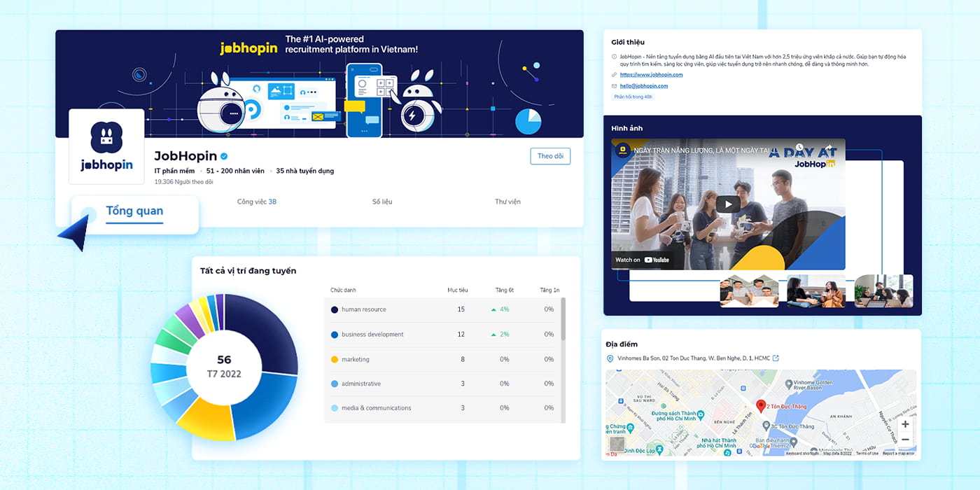The image size is (980, 490).
Task: Play the YouTube video
Action: (728, 204)
